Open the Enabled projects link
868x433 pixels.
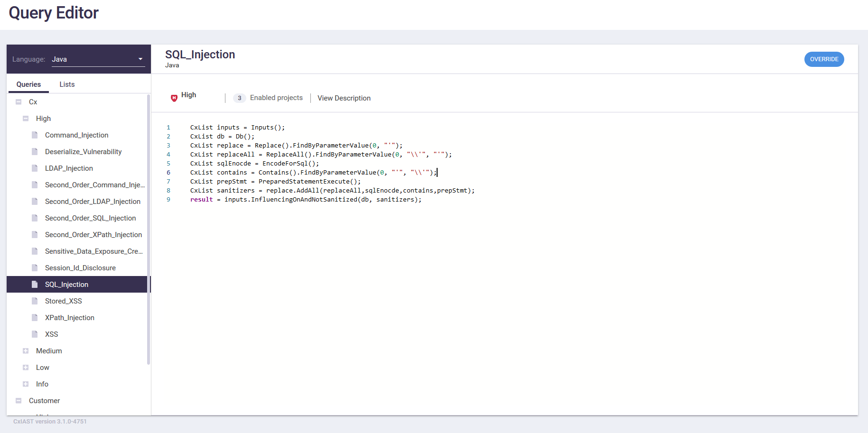pyautogui.click(x=276, y=98)
